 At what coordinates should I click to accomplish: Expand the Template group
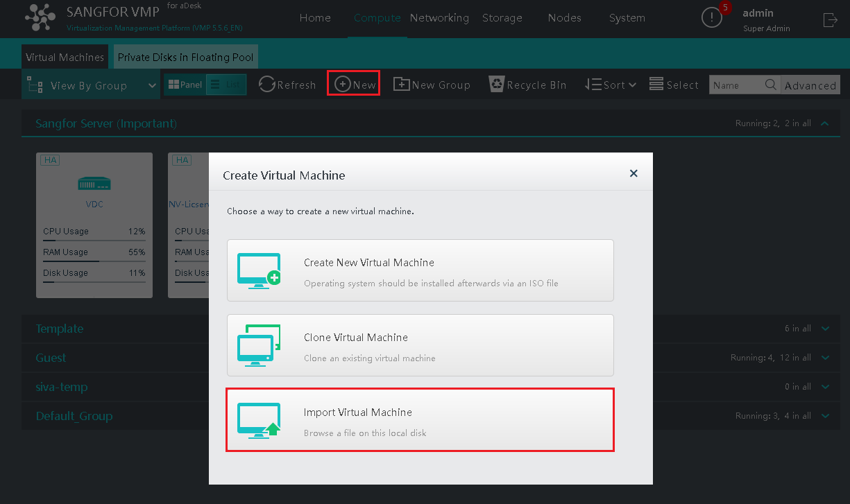coord(824,329)
